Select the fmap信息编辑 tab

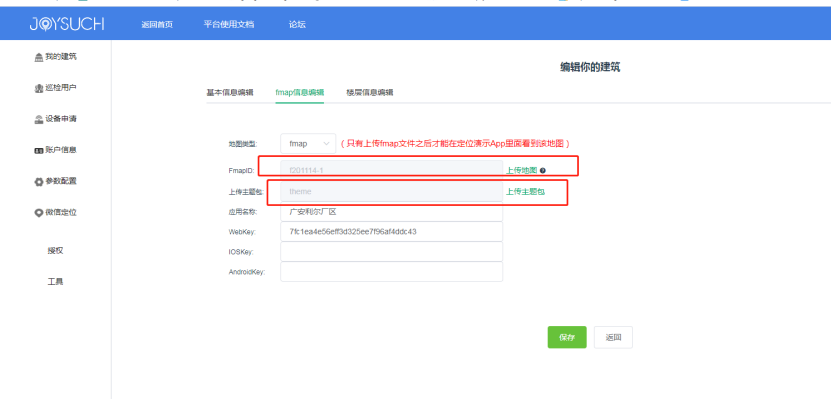point(299,92)
